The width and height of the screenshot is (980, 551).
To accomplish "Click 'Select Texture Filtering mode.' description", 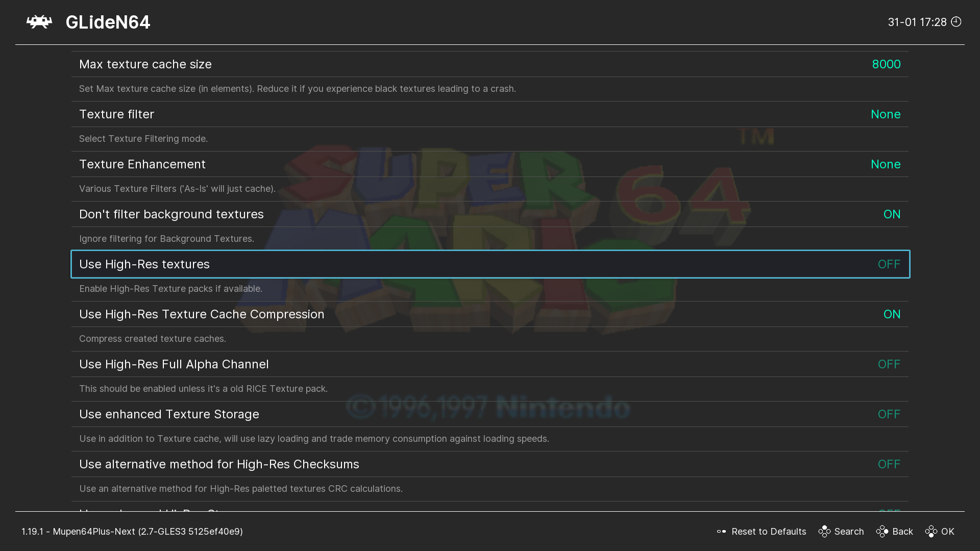I will point(143,139).
